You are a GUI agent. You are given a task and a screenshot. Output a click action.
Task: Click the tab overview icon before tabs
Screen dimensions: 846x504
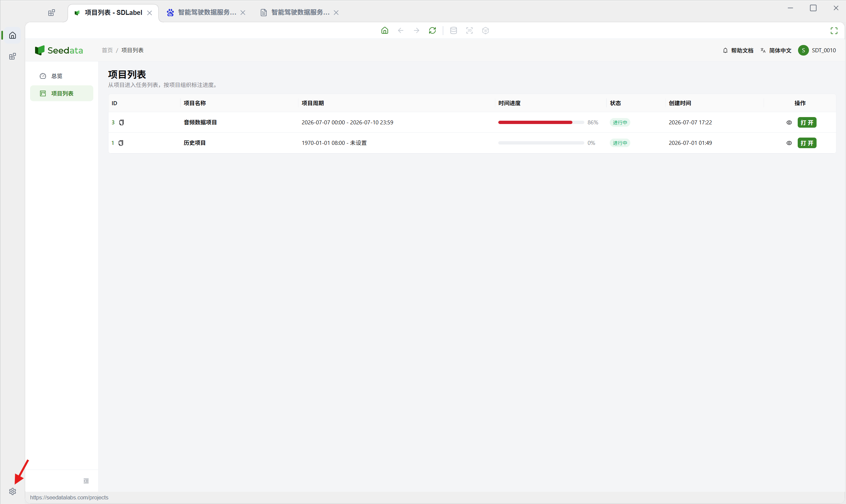pyautogui.click(x=51, y=13)
